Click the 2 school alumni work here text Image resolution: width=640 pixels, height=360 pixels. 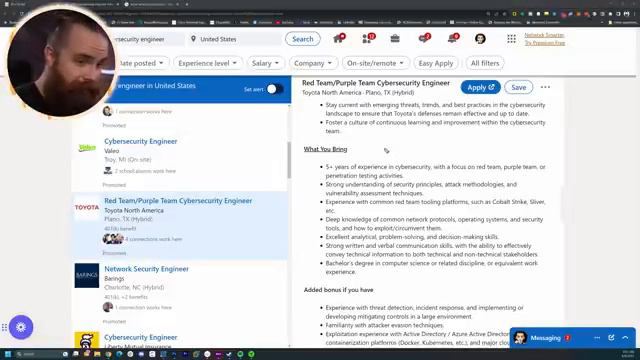(145, 171)
